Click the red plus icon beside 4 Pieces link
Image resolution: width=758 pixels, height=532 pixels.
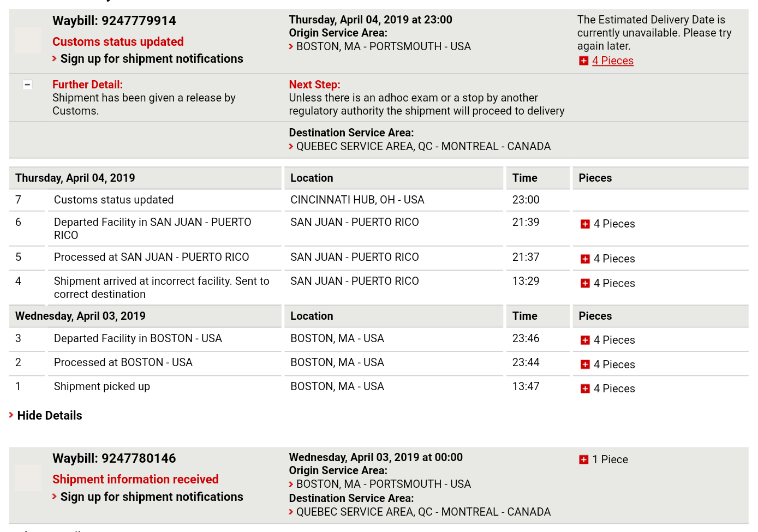click(x=583, y=61)
